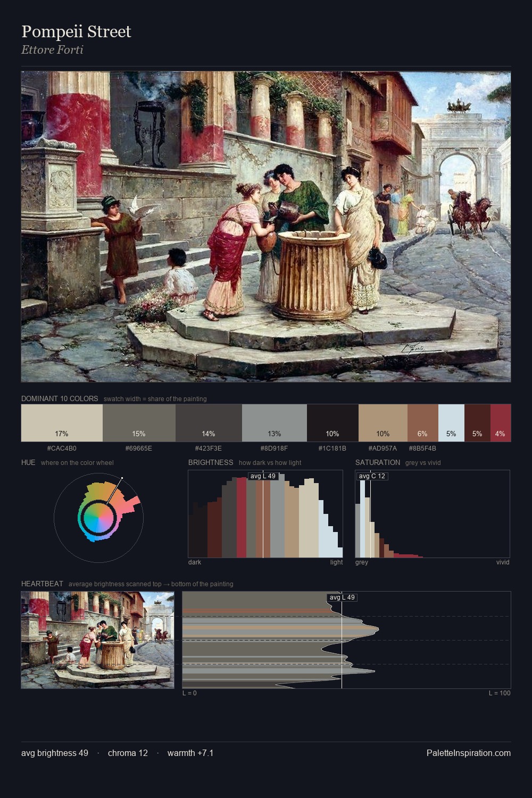Click the "avg C 12" saturation label
Viewport: 532px width, 798px height.
pos(372,476)
